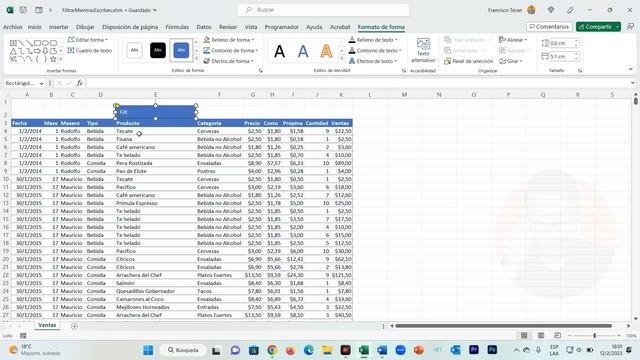Add a new sheet with plus icon

point(74,326)
